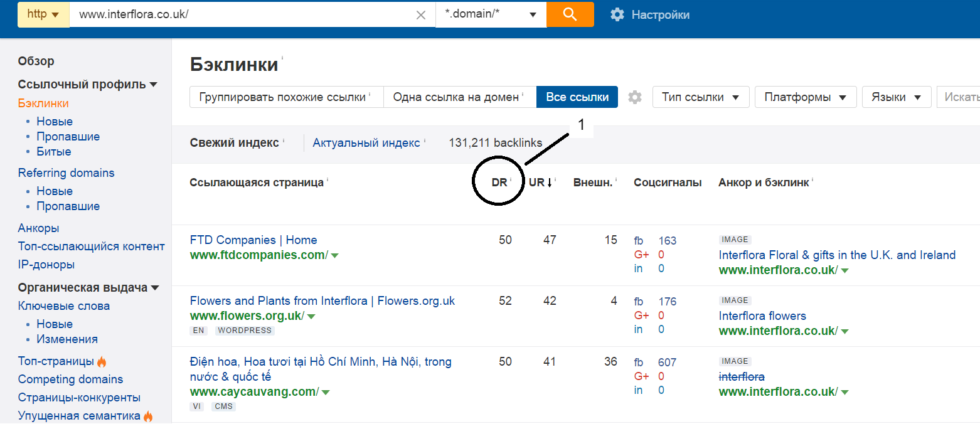Clear the URL field with X icon
Image resolution: width=980 pixels, height=424 pixels.
coord(421,15)
